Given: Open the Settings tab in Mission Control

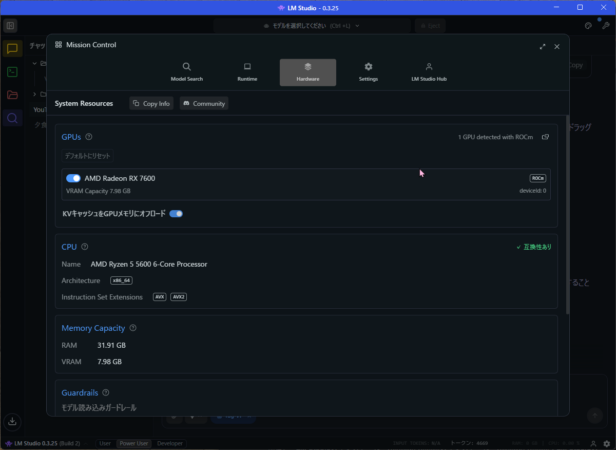Looking at the screenshot, I should pos(368,72).
